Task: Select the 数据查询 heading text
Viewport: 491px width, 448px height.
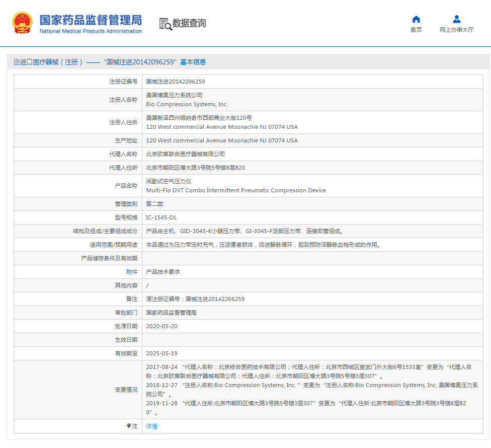Action: coord(189,23)
